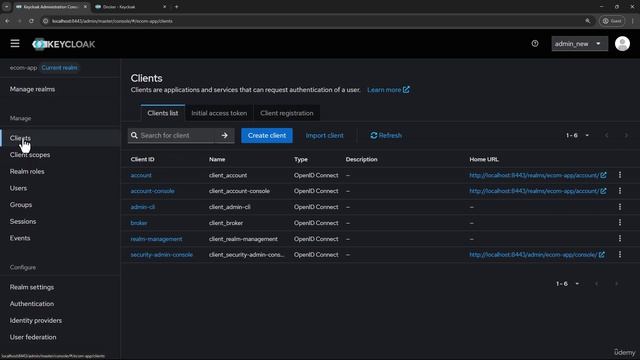Open kebab menu for account-console client

coord(620,191)
